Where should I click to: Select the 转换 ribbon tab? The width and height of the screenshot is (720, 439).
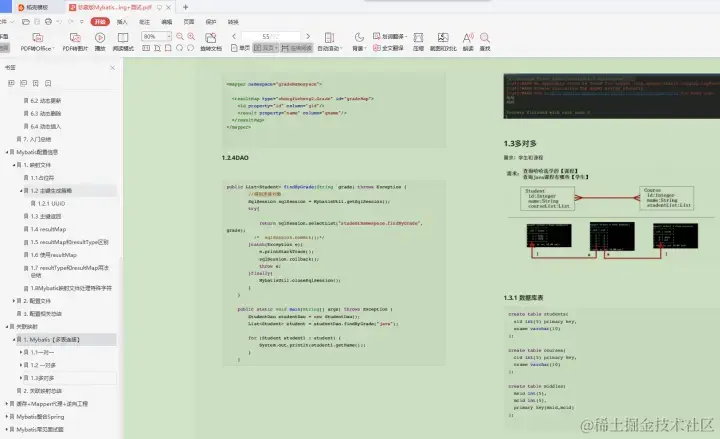(233, 22)
